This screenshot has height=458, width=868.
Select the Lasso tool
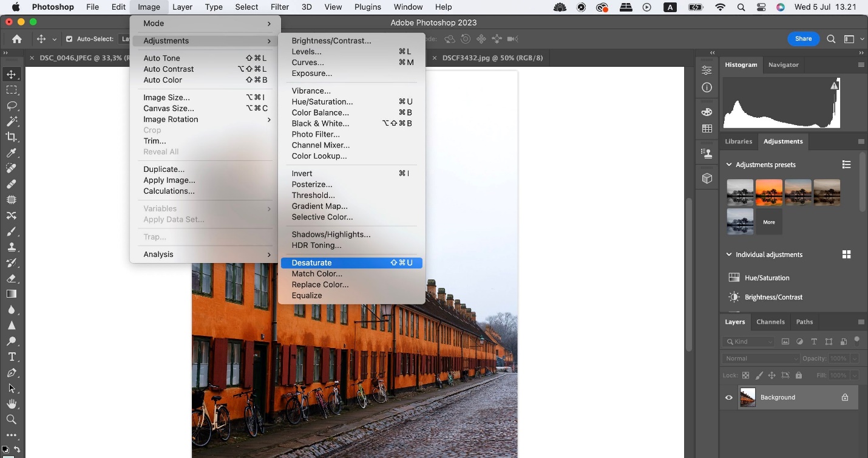12,106
